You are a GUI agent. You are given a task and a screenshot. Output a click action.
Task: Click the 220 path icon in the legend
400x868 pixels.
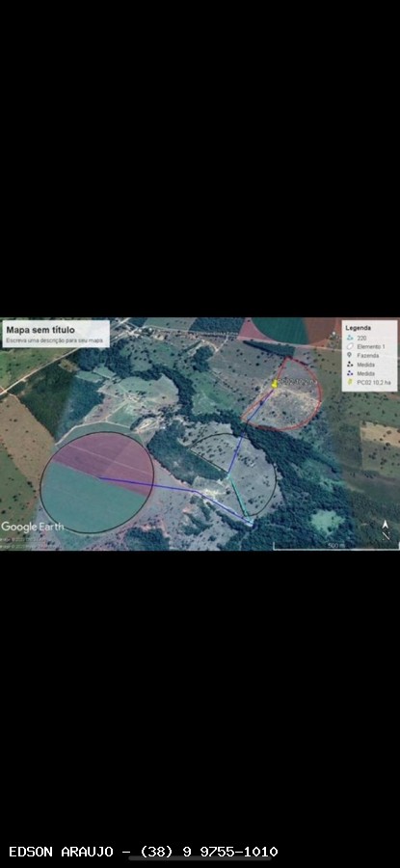coord(350,338)
